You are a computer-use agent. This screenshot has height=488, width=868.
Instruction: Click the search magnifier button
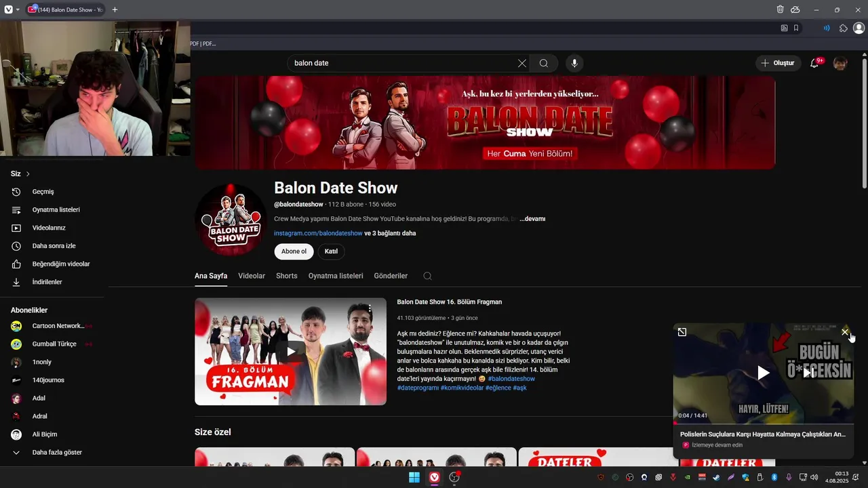click(x=544, y=63)
